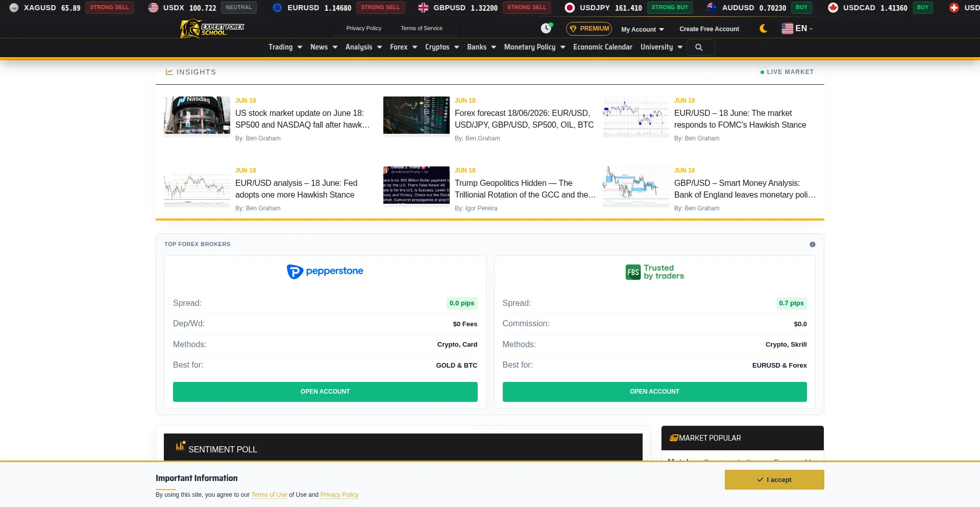Expand the My Account dropdown
The image size is (980, 507).
pyautogui.click(x=643, y=29)
